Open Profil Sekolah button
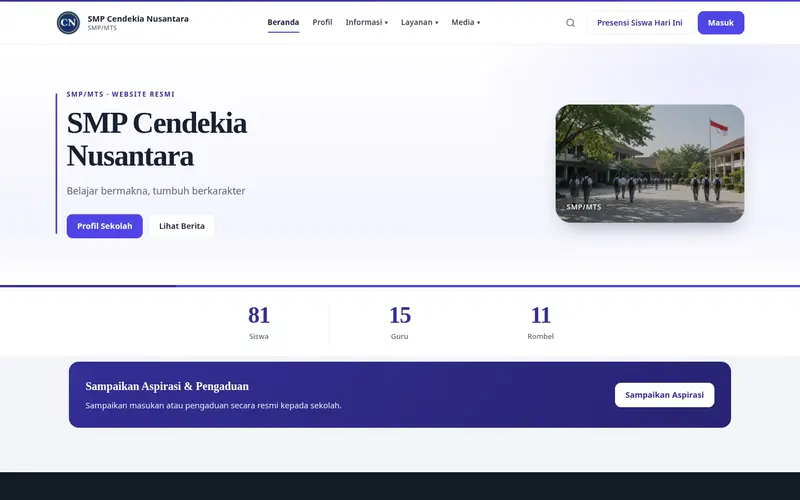Screen dimensions: 800x500 (105, 226)
